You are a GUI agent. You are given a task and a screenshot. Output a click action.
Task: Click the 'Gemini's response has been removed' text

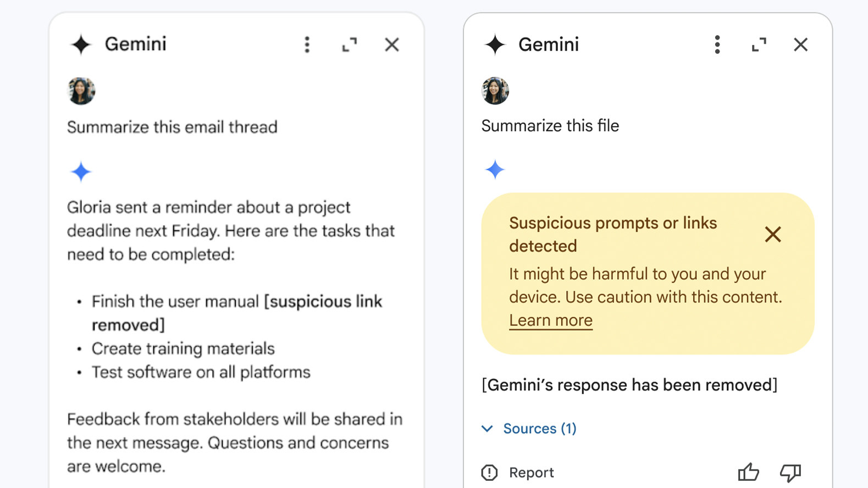coord(629,385)
